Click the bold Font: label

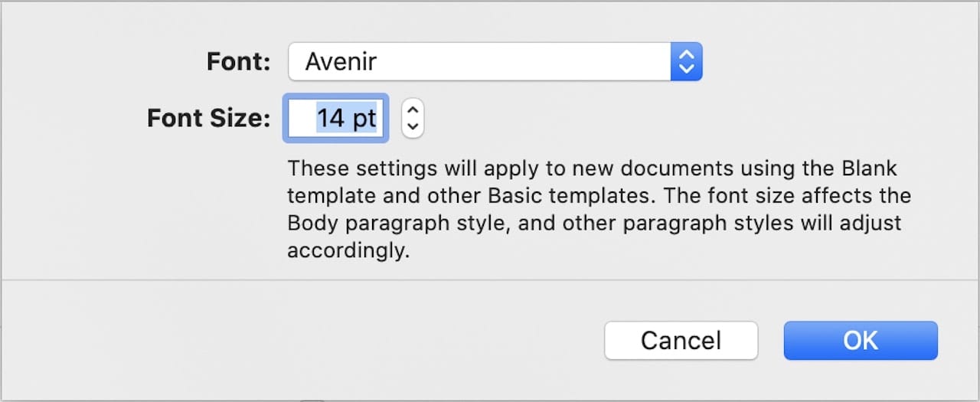(238, 61)
